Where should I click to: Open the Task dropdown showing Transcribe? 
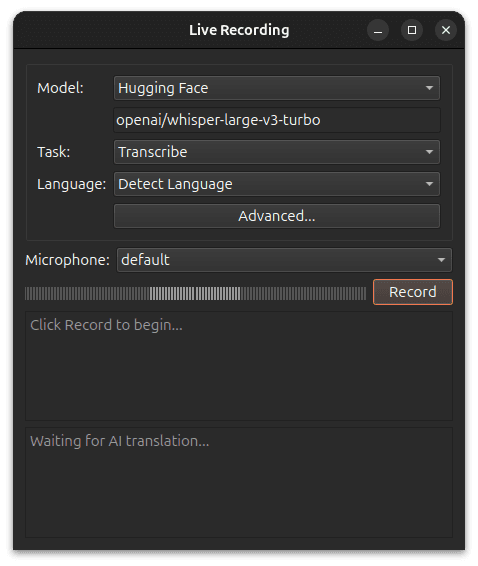[x=277, y=152]
